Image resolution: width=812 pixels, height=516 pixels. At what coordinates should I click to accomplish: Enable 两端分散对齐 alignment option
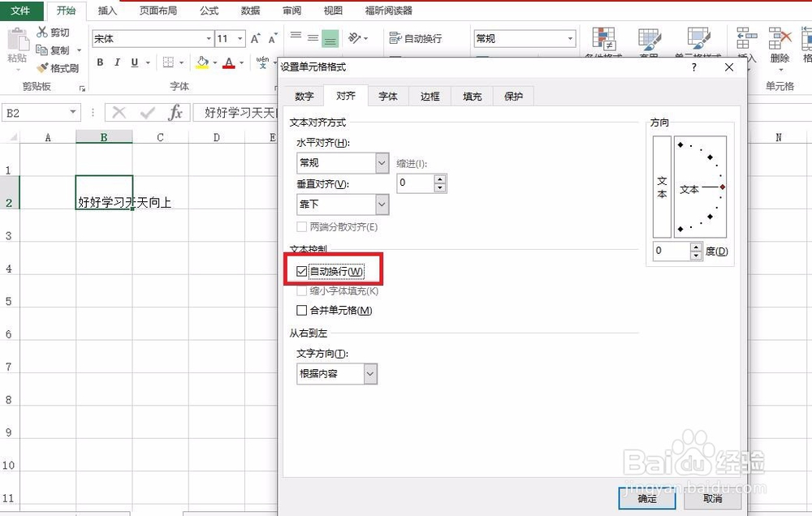[x=300, y=226]
